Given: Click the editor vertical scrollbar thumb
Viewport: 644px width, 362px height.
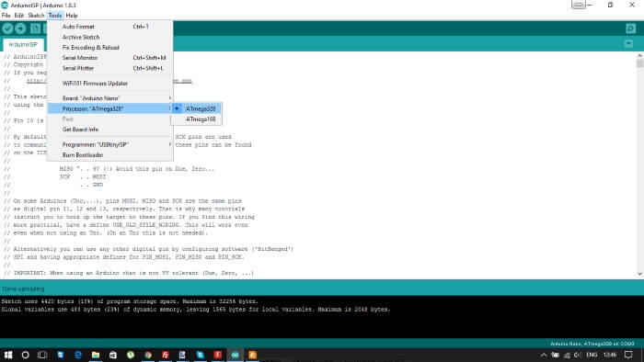Looking at the screenshot, I should click(x=639, y=63).
